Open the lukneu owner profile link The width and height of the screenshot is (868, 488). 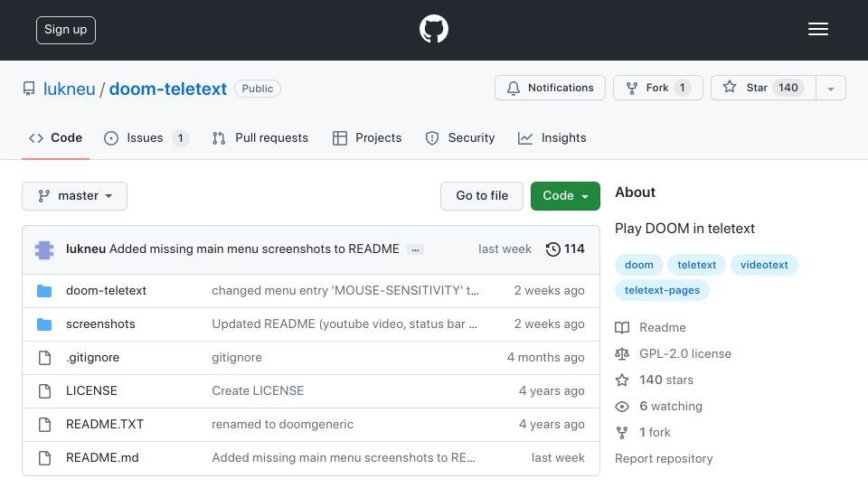point(70,89)
